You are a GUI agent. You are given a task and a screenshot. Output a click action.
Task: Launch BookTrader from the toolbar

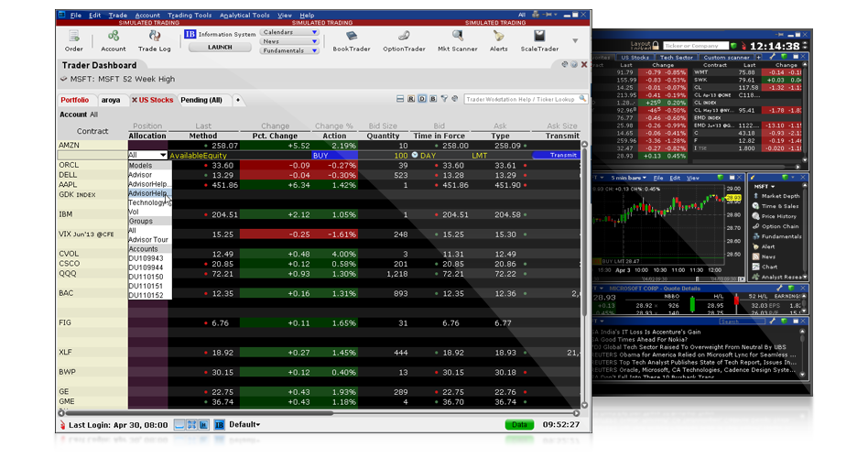pos(351,38)
